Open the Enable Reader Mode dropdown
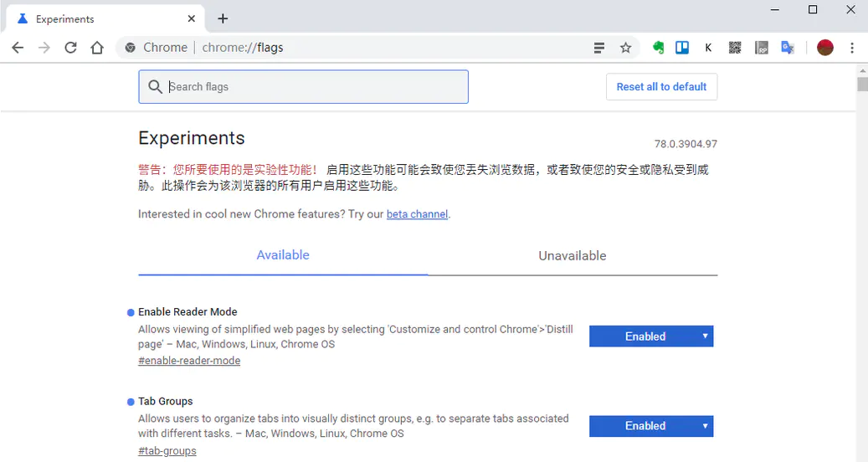This screenshot has height=462, width=868. pyautogui.click(x=651, y=336)
